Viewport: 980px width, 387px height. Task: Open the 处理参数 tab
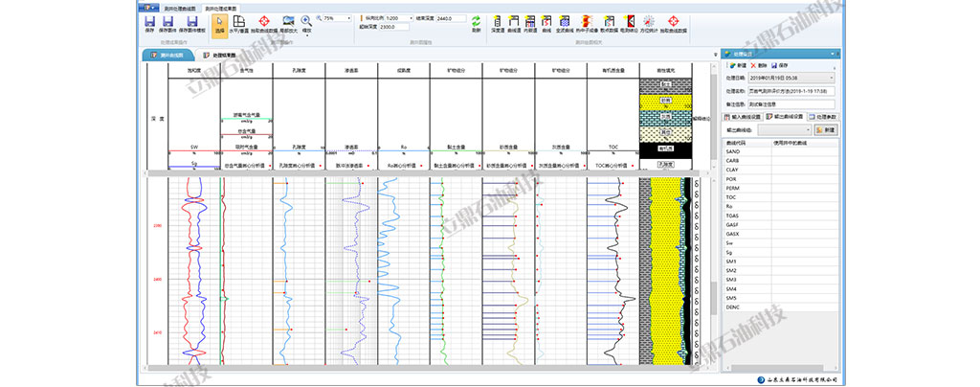[x=822, y=116]
